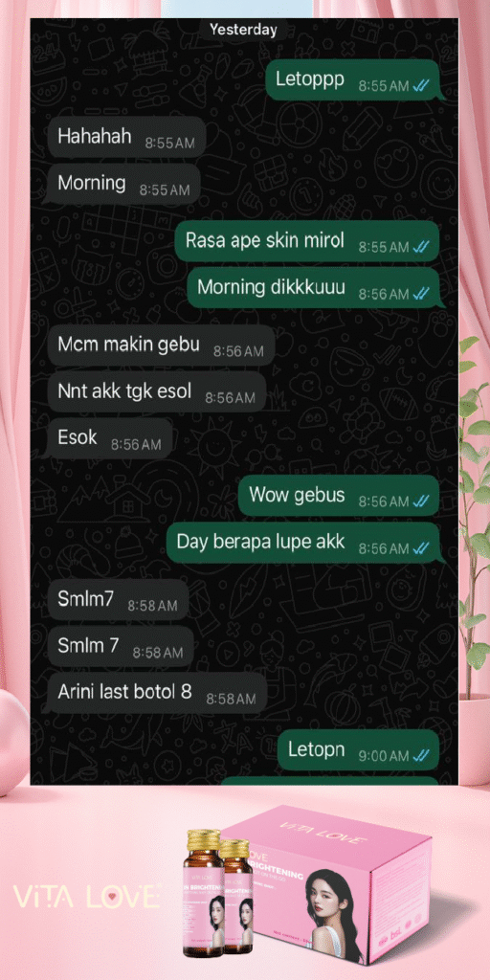
Task: Tap the blue read ticks on Letoppp
Action: click(421, 86)
